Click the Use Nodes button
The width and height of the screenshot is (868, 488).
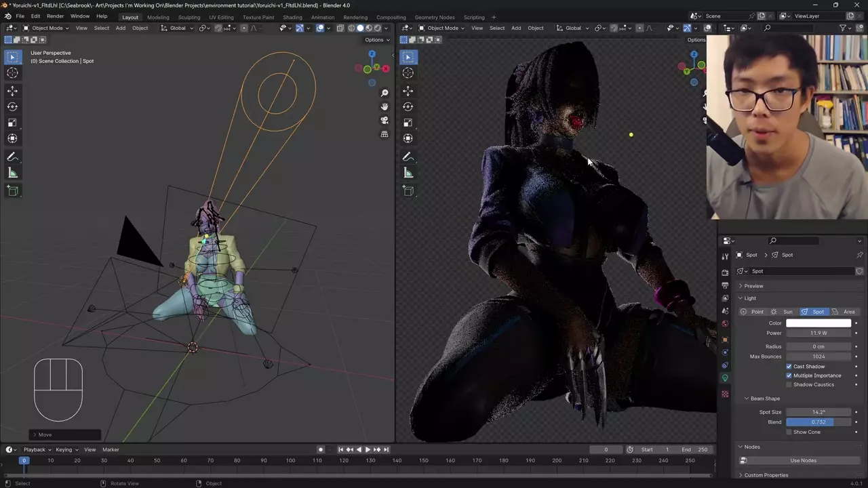click(x=803, y=461)
